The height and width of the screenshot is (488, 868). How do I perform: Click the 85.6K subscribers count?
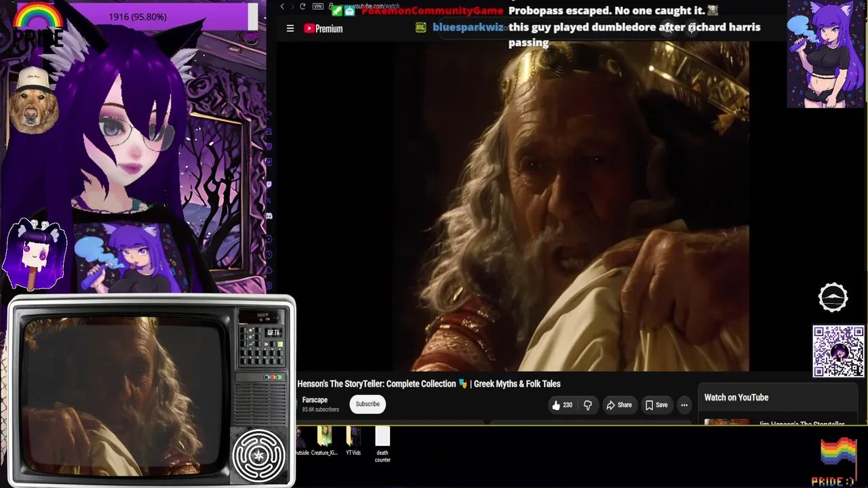coord(320,409)
